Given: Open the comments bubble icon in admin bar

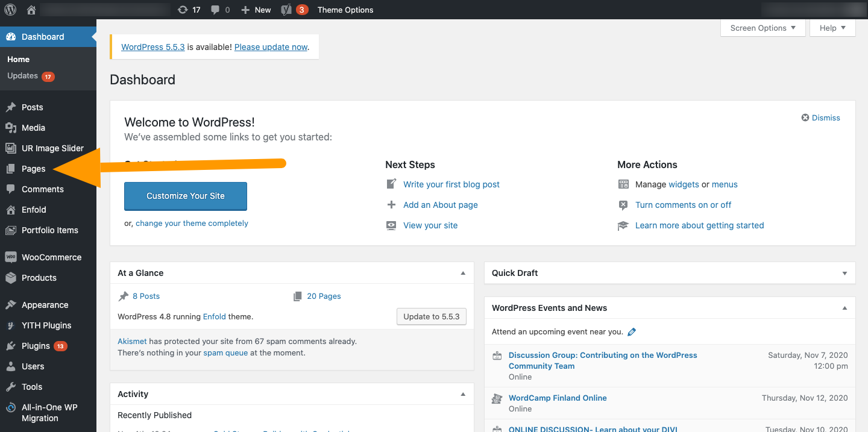Looking at the screenshot, I should point(215,10).
